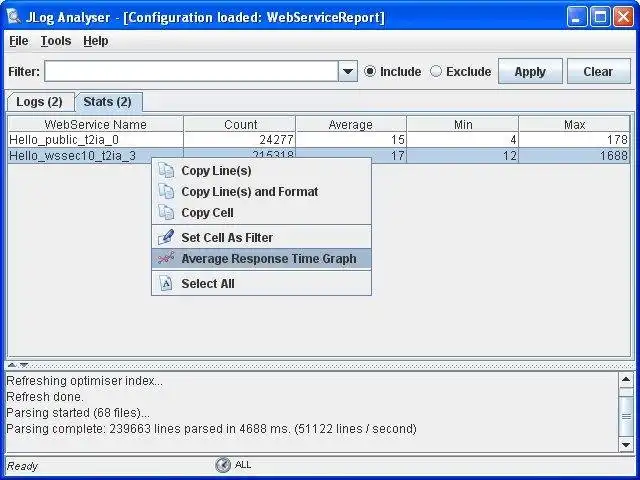Open the Filter history dropdown arrow

point(348,71)
